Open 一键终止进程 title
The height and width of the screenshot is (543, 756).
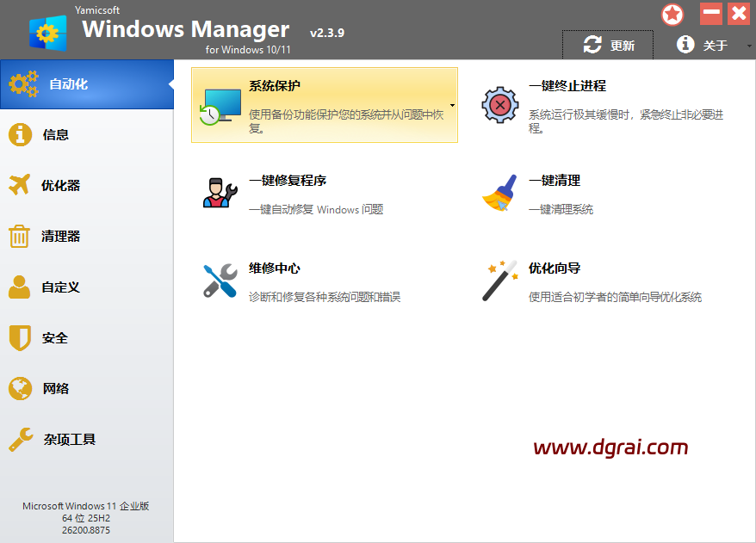[x=567, y=86]
